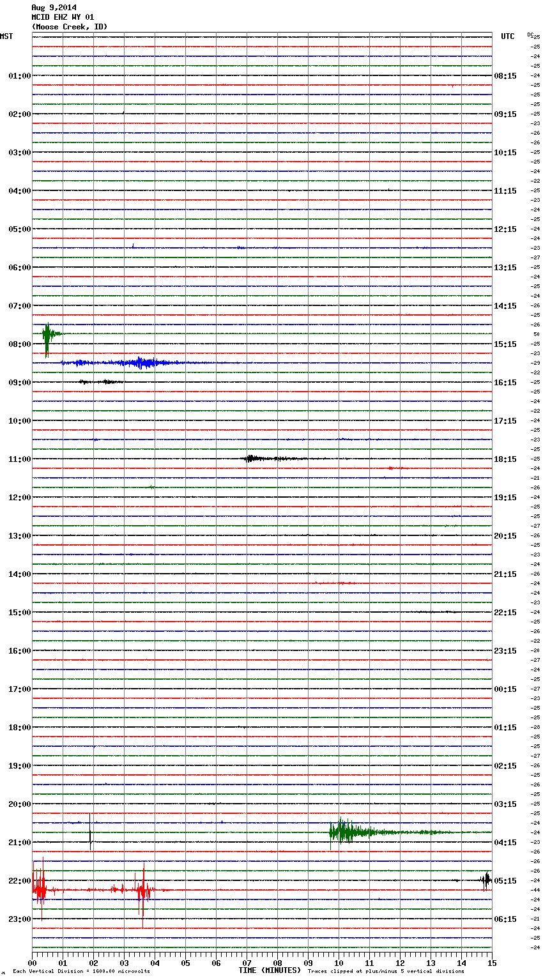Image resolution: width=543 pixels, height=980 pixels.
Task: Click the 05:15 UTC label
Action: [505, 881]
